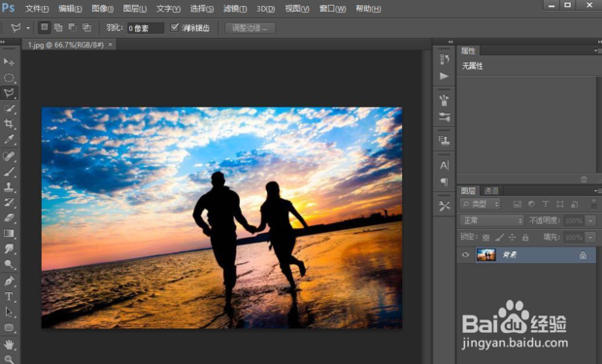Choose Add to Selection mode button
The width and height of the screenshot is (602, 364).
coord(58,27)
